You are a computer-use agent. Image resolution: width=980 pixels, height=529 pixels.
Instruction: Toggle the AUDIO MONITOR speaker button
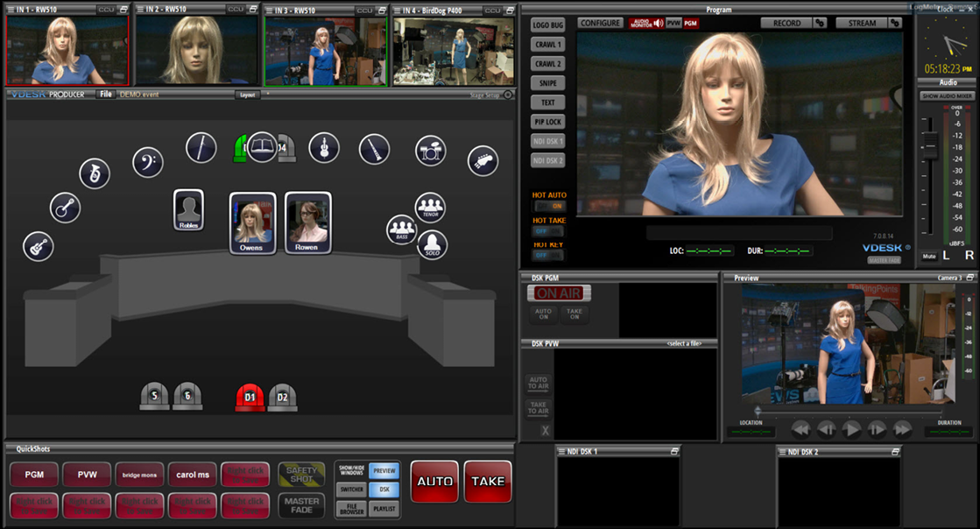(x=646, y=23)
